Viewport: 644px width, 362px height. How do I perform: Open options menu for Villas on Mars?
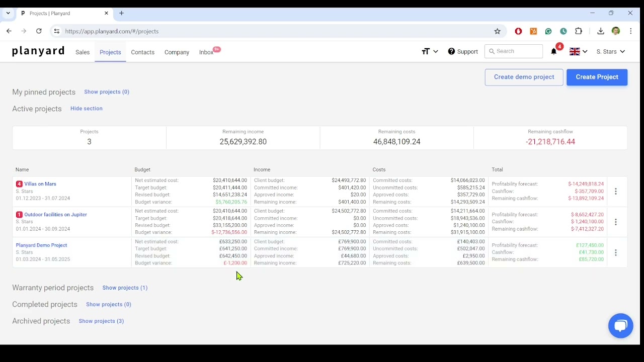(x=616, y=191)
